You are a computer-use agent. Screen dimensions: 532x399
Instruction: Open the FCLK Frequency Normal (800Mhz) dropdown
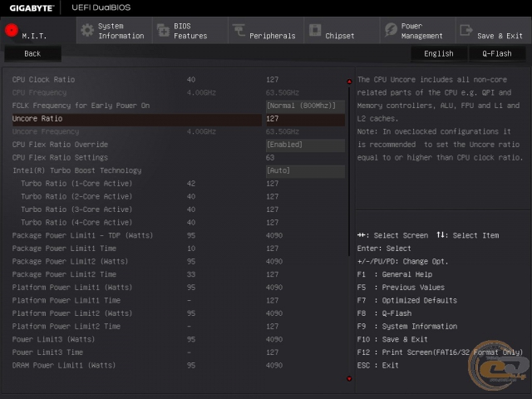[x=305, y=106]
